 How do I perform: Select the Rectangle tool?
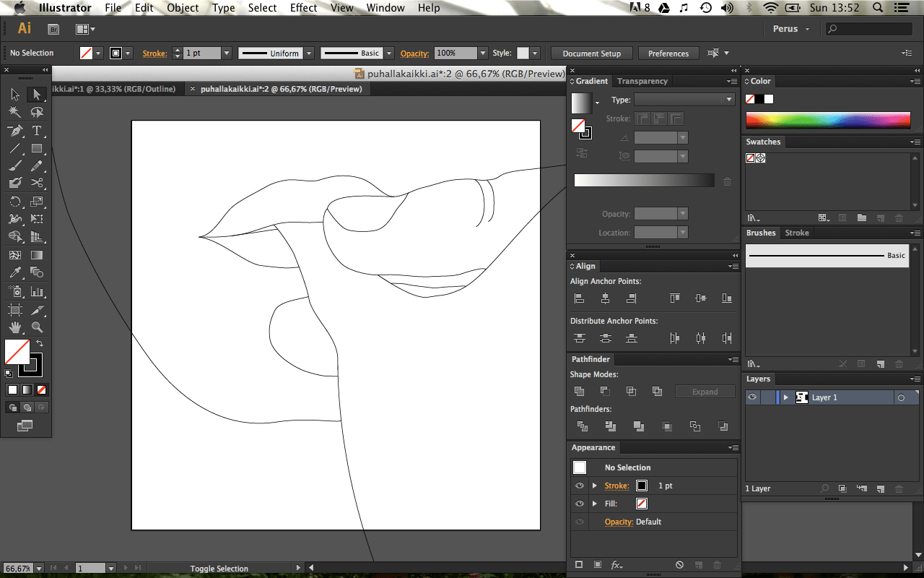[x=37, y=148]
